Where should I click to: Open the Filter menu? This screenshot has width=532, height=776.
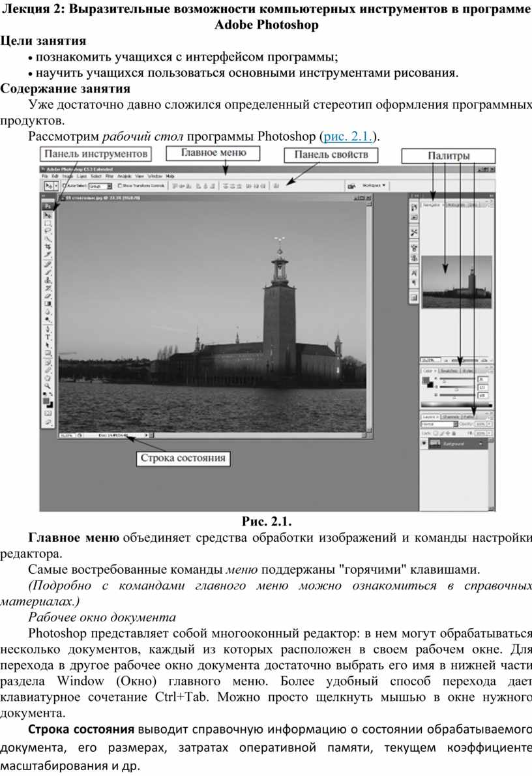click(x=110, y=175)
